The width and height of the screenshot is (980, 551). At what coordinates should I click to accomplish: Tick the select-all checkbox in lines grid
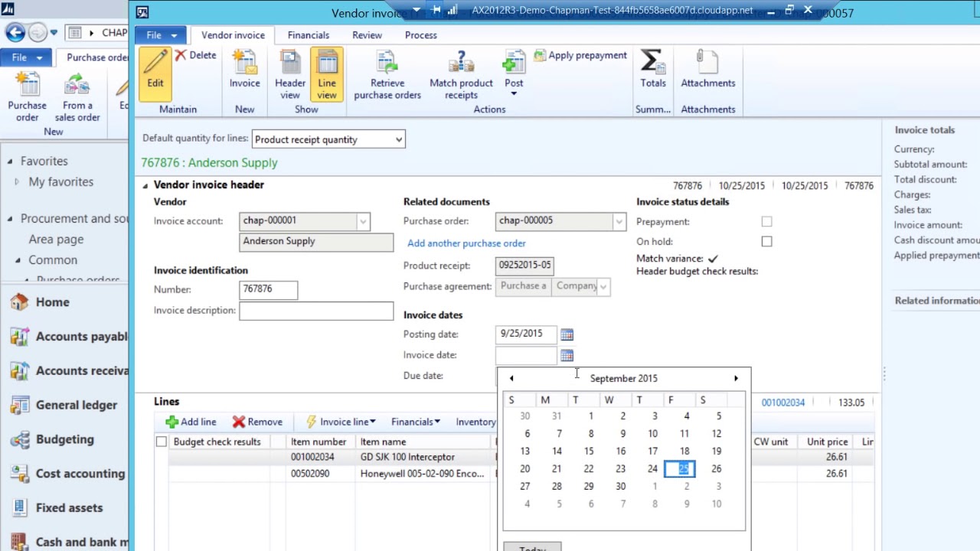tap(161, 442)
